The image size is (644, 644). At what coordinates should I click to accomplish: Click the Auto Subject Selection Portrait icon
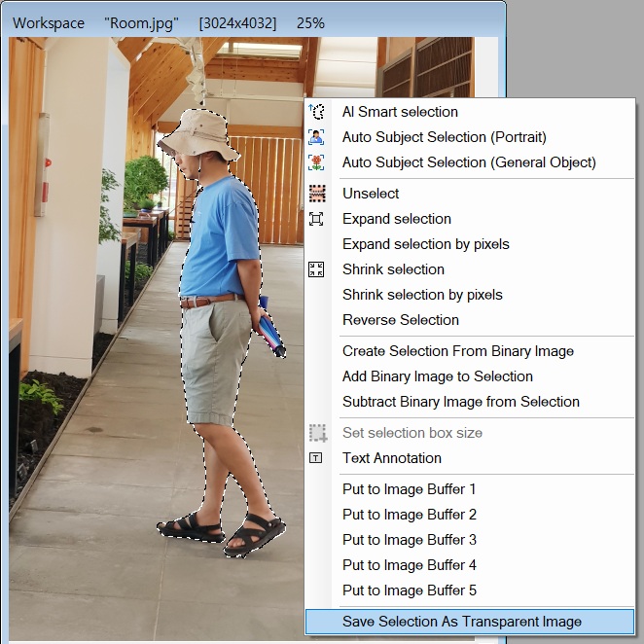point(316,137)
